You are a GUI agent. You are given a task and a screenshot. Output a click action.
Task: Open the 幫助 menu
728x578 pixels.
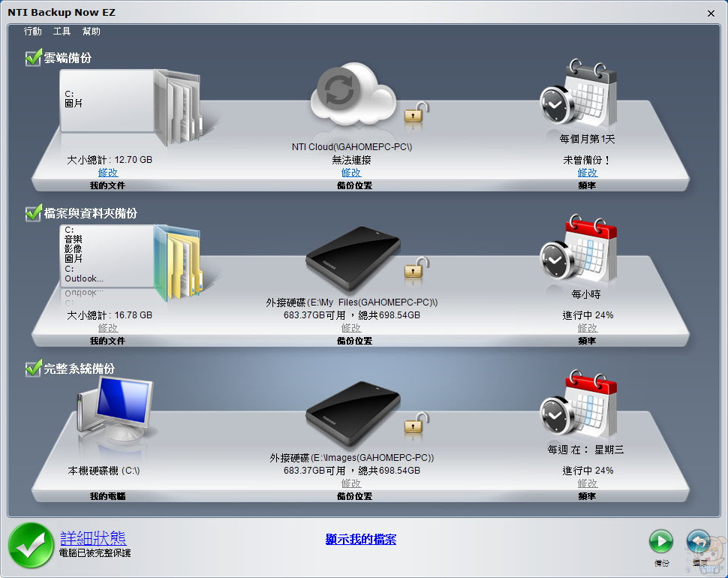91,31
